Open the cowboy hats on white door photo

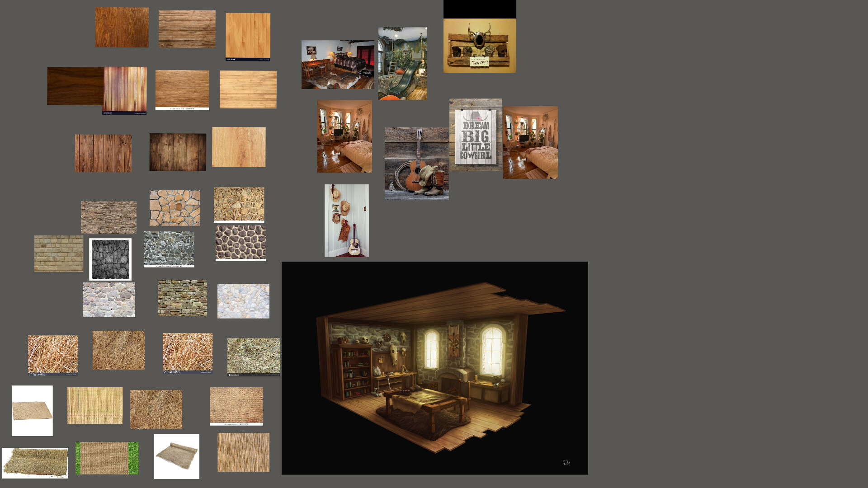(346, 221)
